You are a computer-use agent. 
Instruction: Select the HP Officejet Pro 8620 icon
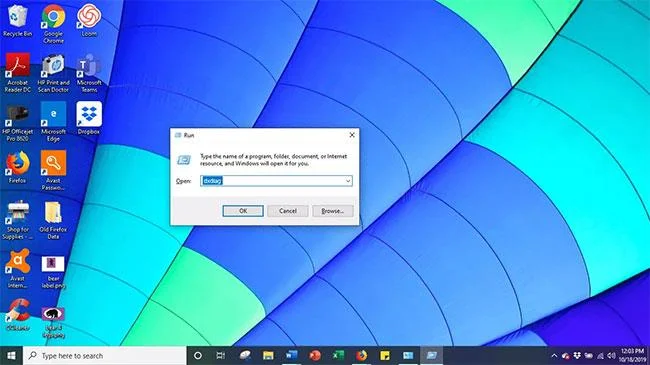tap(17, 122)
